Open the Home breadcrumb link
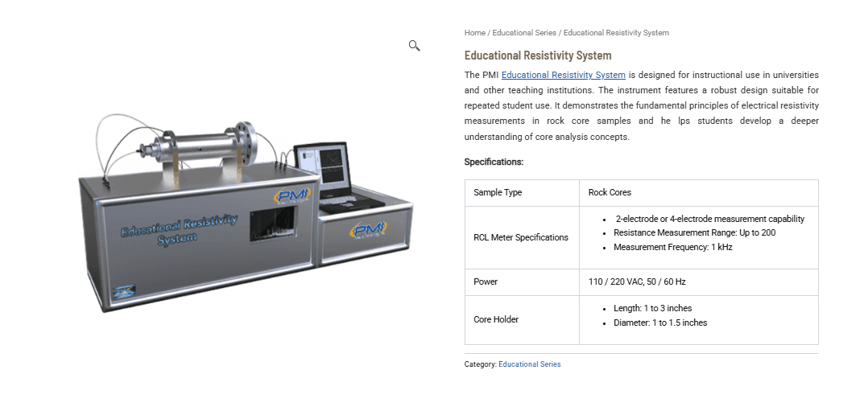 tap(475, 33)
